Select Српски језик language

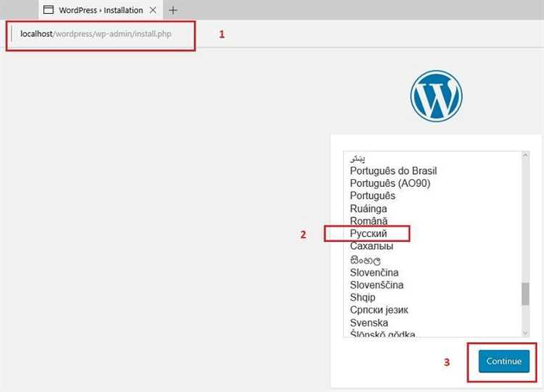tap(379, 310)
